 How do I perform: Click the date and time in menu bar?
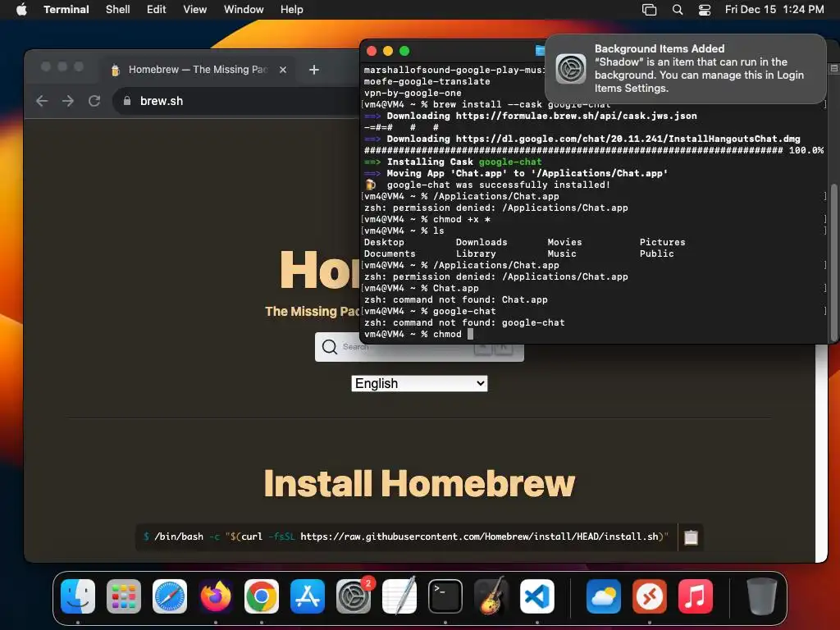[x=774, y=9]
